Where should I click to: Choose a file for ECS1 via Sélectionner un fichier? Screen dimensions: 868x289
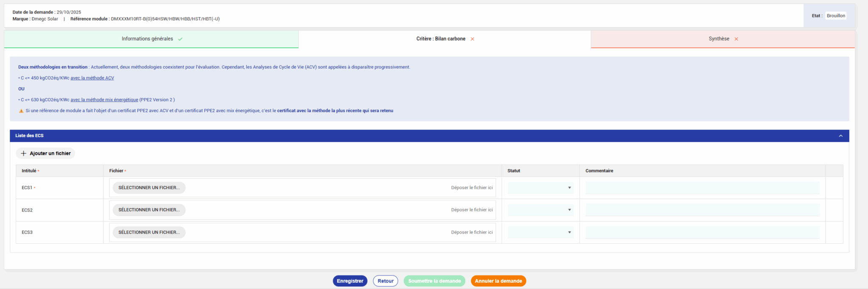point(149,188)
